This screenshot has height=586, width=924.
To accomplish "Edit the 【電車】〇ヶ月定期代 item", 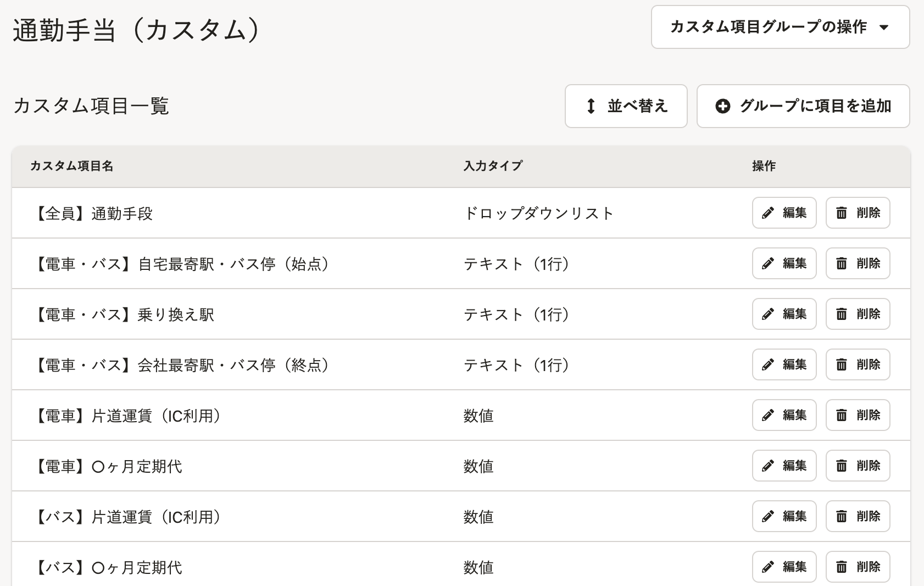I will (784, 466).
